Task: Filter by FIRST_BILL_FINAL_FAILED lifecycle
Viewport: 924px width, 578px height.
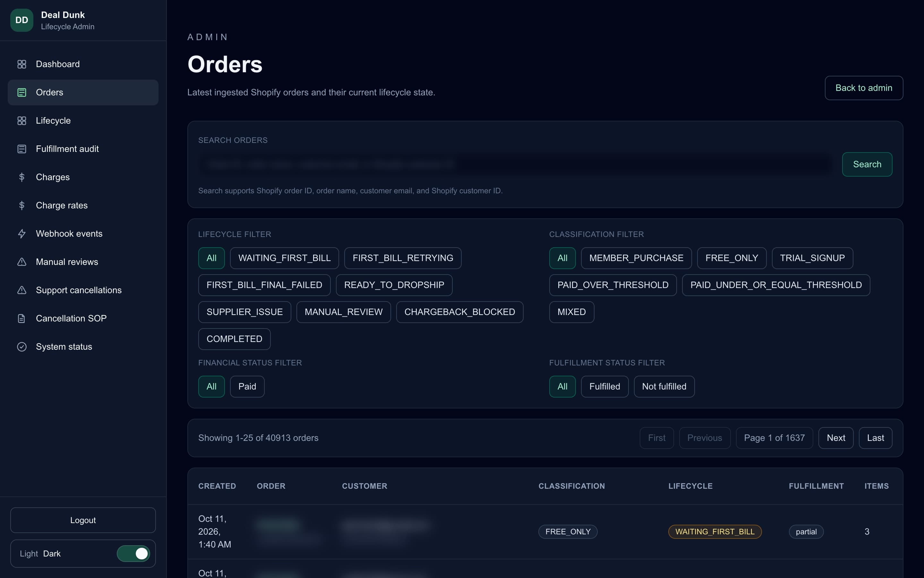Action: tap(264, 285)
